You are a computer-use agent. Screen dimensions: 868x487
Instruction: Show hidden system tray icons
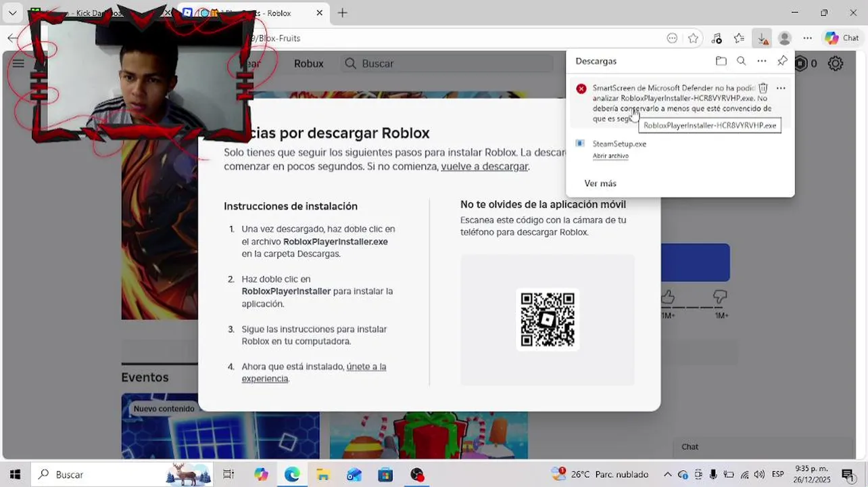click(668, 475)
